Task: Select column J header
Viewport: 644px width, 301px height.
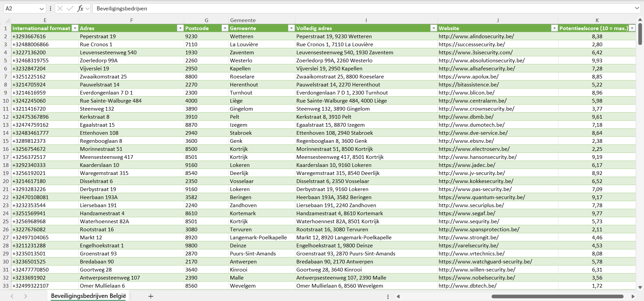Action: 498,20
